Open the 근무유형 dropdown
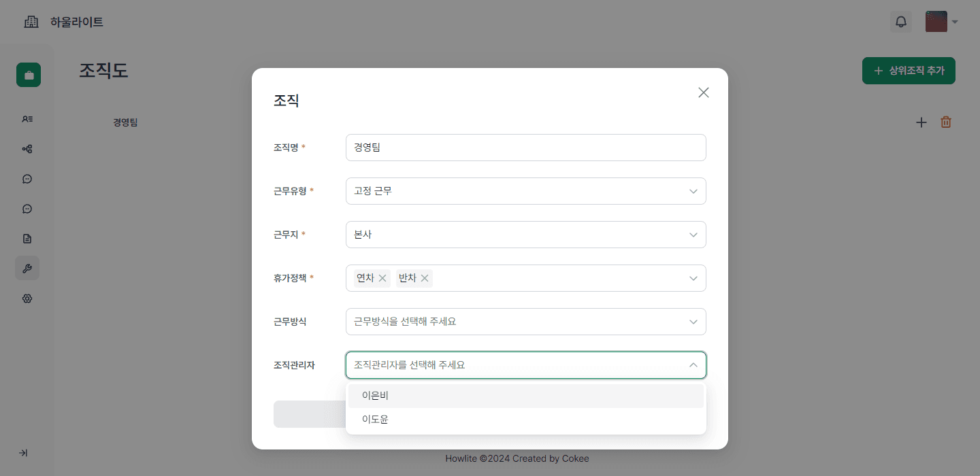This screenshot has width=980, height=476. pyautogui.click(x=525, y=191)
